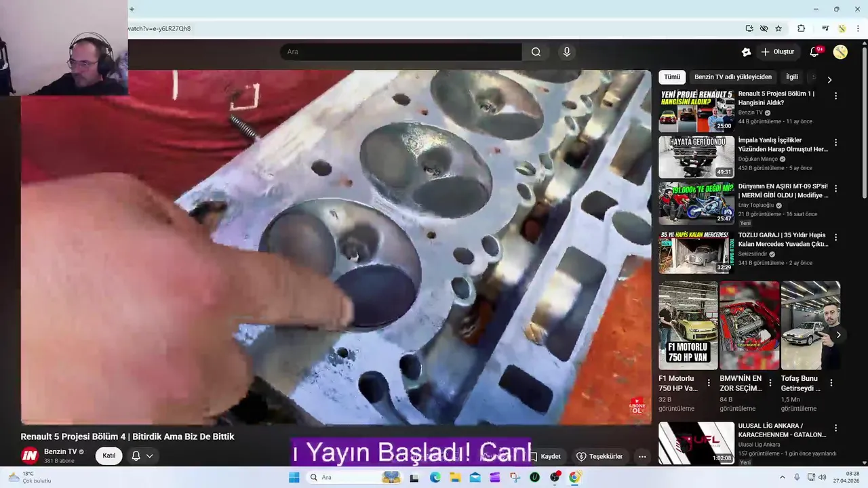This screenshot has width=868, height=488.
Task: Open Dünyanın EN AŞIRI MT-09 SP'si title
Action: pos(783,190)
